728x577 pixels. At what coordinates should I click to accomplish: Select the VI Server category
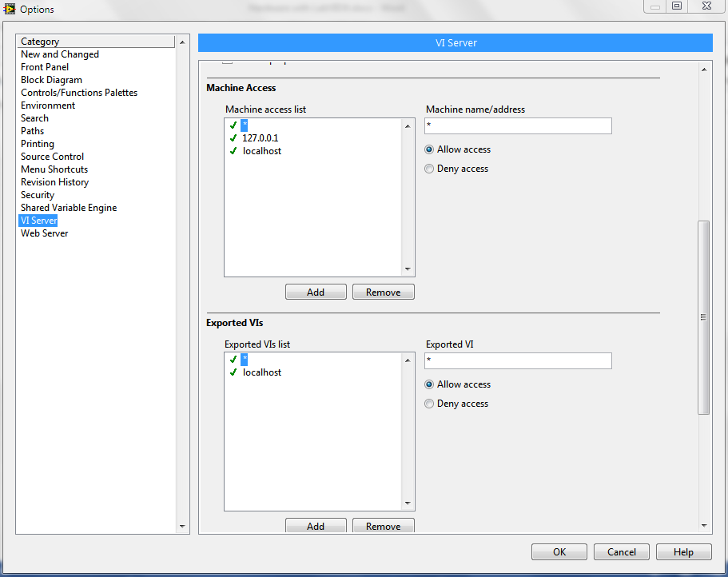(x=38, y=221)
